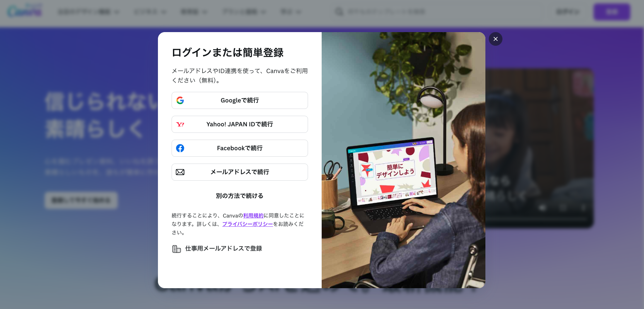Click the search magnifier icon in header
Viewport: 644px width, 309px height.
point(339,12)
